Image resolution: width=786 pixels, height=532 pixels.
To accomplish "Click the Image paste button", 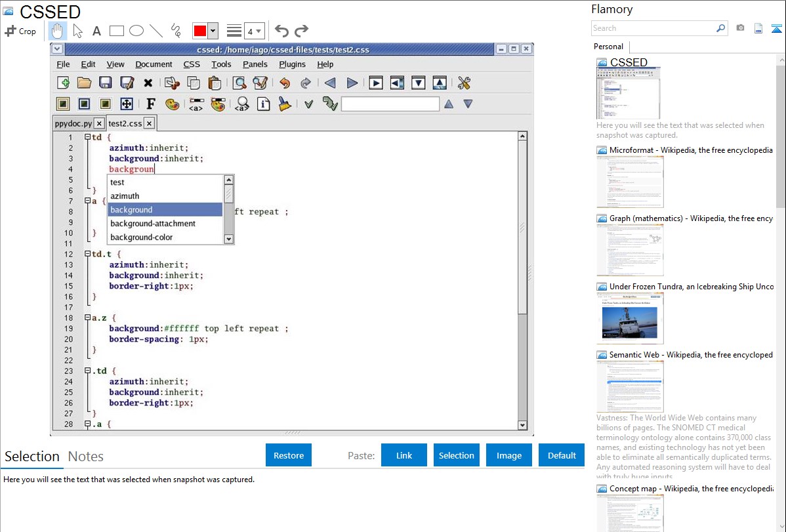I will (508, 455).
